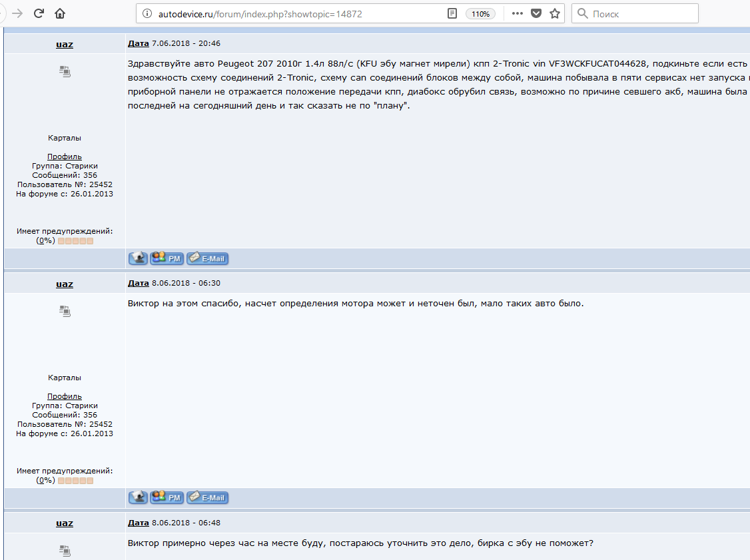Follow the Дата link for 7.06.2018 - 20:46

coord(139,43)
